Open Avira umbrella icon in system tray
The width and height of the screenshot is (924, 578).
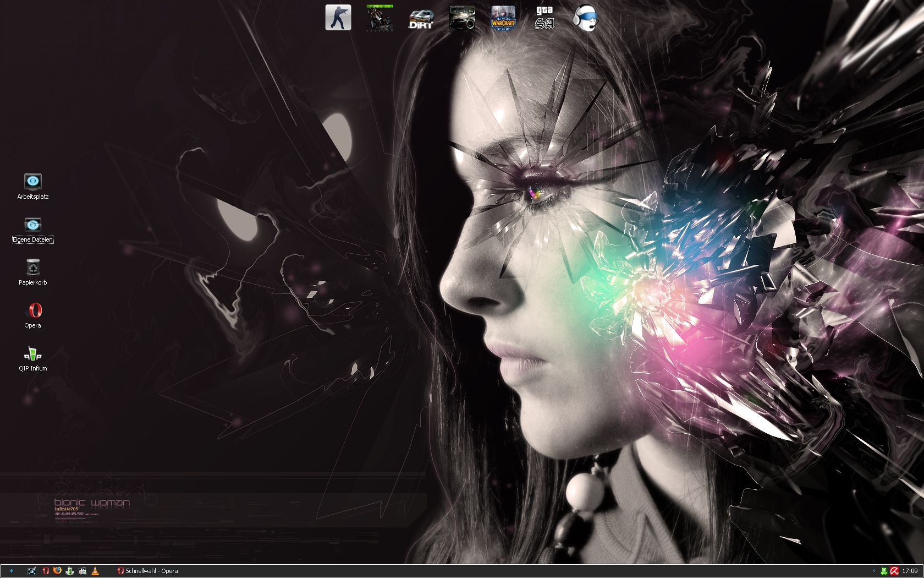894,571
